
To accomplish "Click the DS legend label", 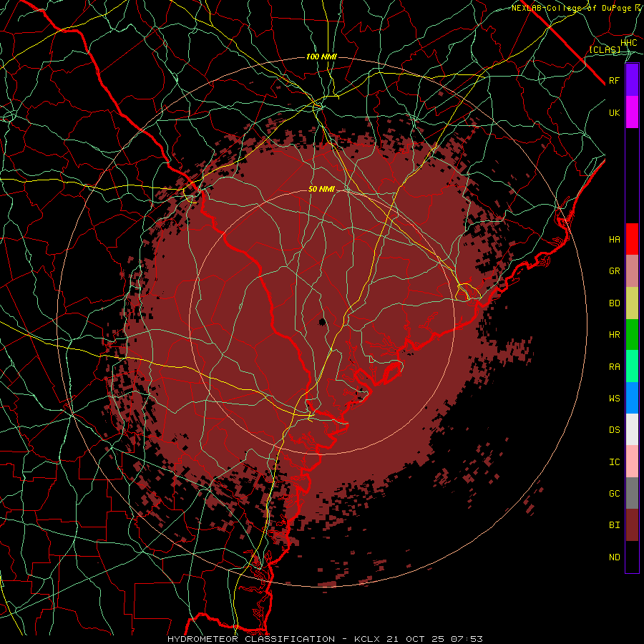I will tap(615, 430).
